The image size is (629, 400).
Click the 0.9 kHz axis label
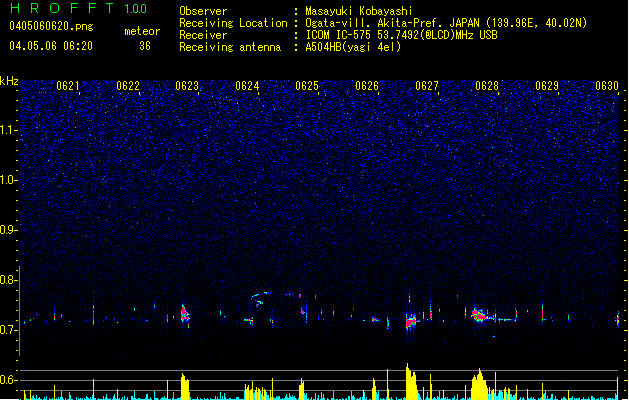click(x=9, y=229)
